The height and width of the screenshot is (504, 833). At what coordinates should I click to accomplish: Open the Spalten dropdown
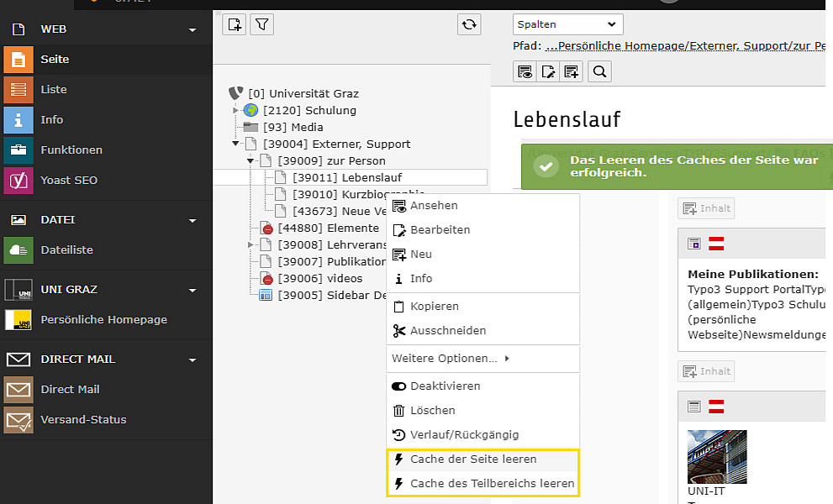568,24
